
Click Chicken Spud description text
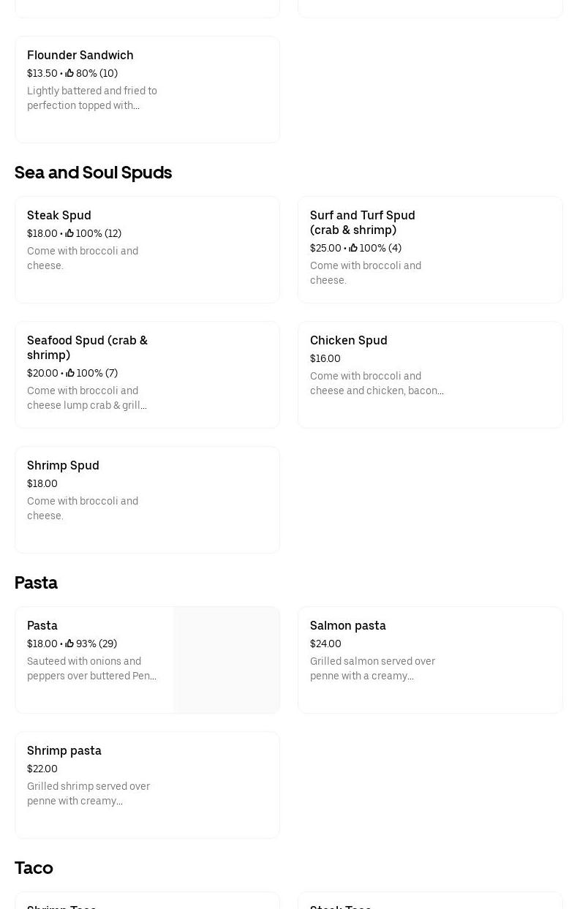pos(377,383)
